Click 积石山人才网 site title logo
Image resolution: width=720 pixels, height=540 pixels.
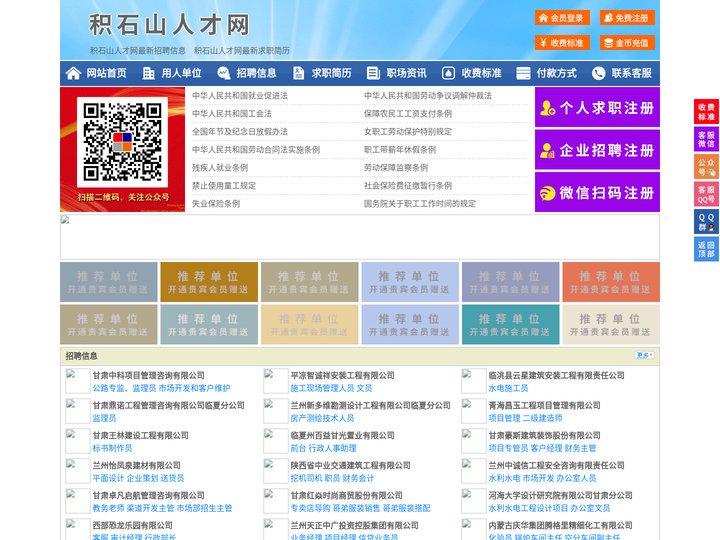click(169, 25)
